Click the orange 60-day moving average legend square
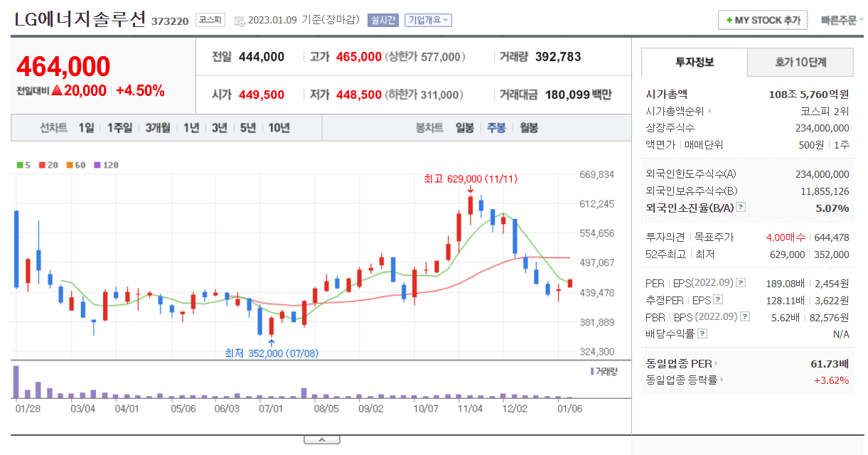 [70, 165]
